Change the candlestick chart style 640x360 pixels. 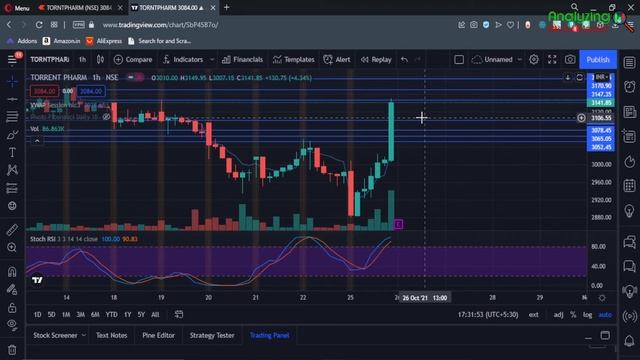tap(100, 60)
